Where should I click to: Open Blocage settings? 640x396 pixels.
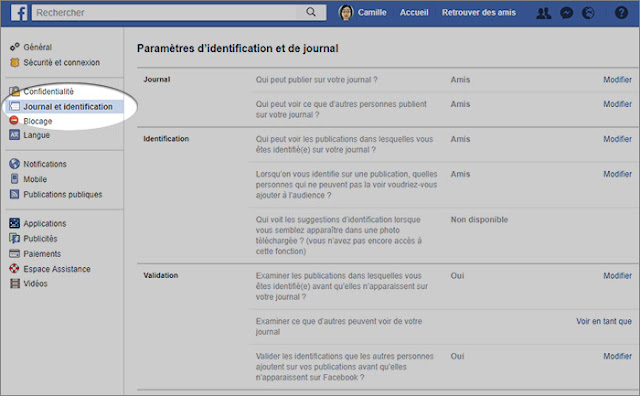[x=38, y=121]
